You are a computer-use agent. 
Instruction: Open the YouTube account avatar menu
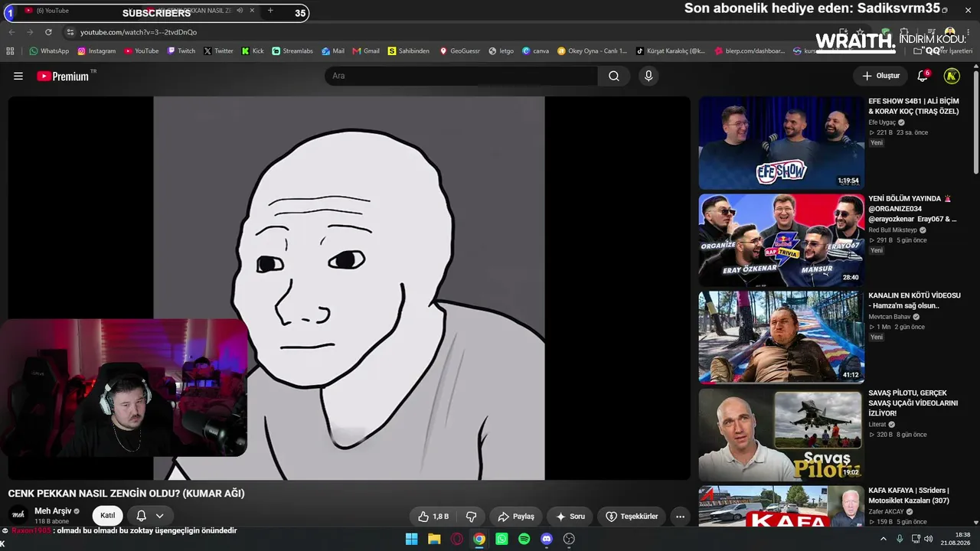(x=952, y=76)
